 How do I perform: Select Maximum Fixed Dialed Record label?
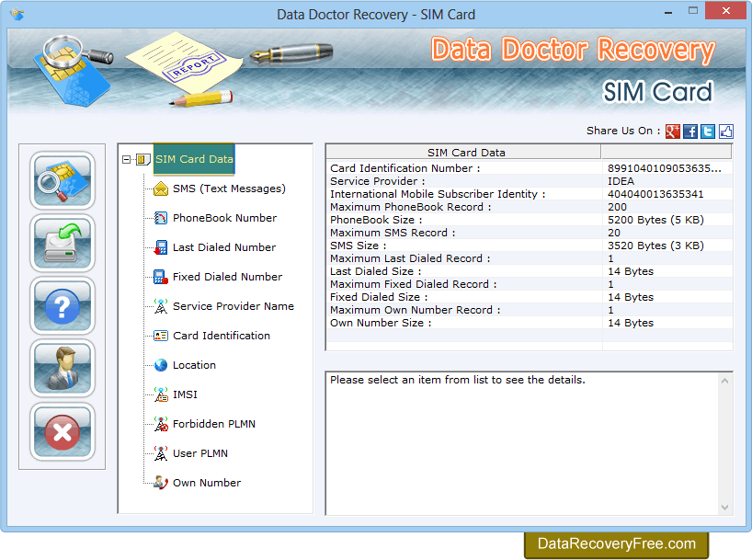tap(414, 284)
